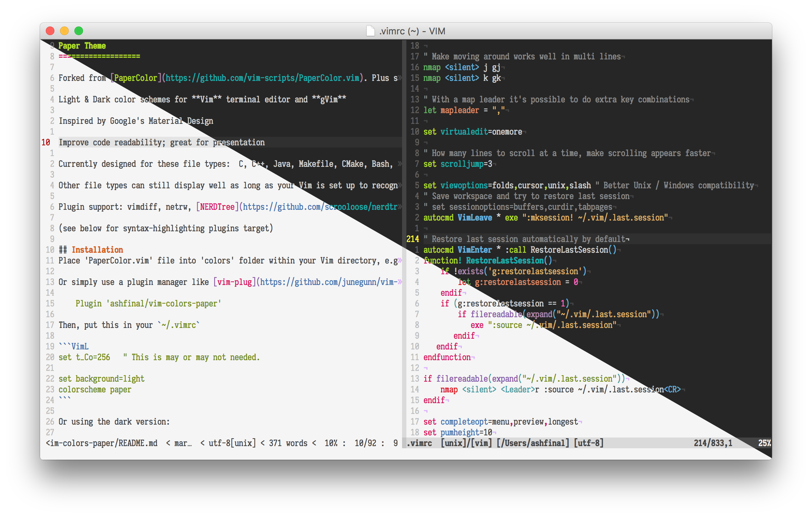The image size is (812, 517).
Task: Click the vim-plug link text
Action: [234, 282]
